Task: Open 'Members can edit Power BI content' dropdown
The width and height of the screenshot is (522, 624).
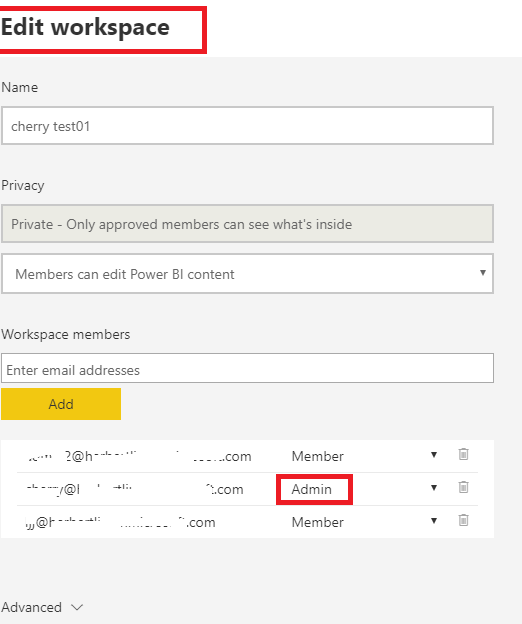Action: 247,274
